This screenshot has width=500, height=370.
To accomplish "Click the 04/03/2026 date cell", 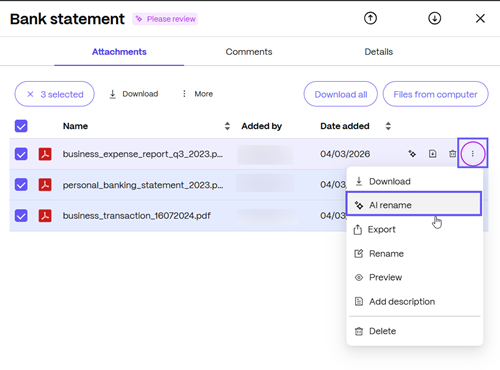I will pos(345,154).
